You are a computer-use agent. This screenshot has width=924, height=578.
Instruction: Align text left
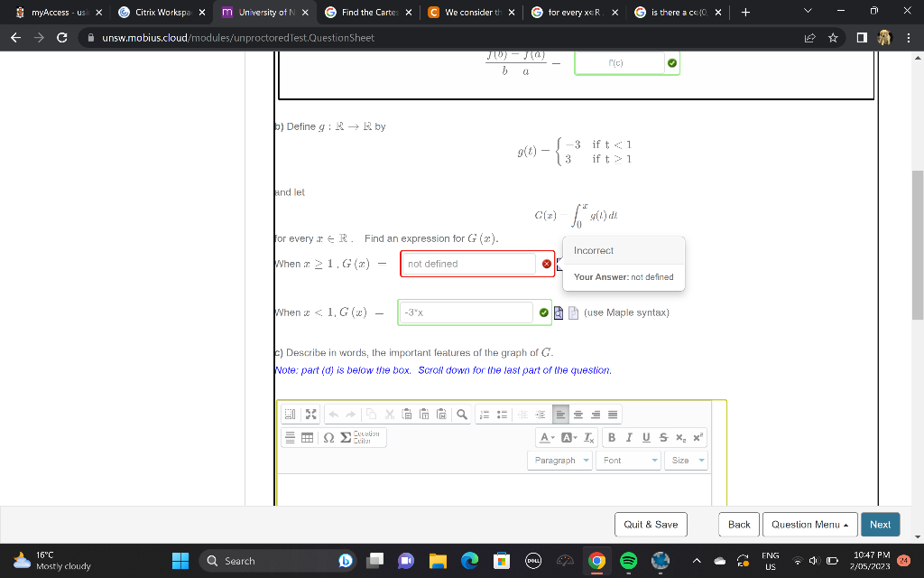[560, 415]
